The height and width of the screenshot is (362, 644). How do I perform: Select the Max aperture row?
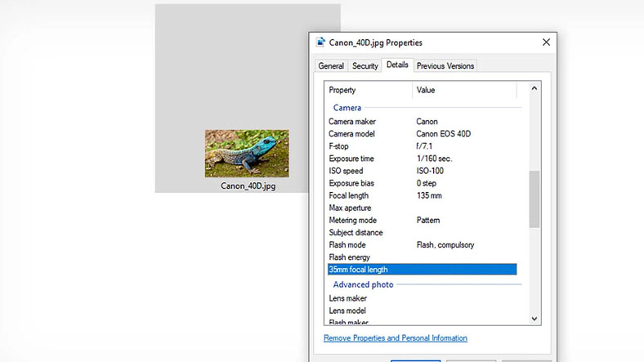click(x=423, y=208)
